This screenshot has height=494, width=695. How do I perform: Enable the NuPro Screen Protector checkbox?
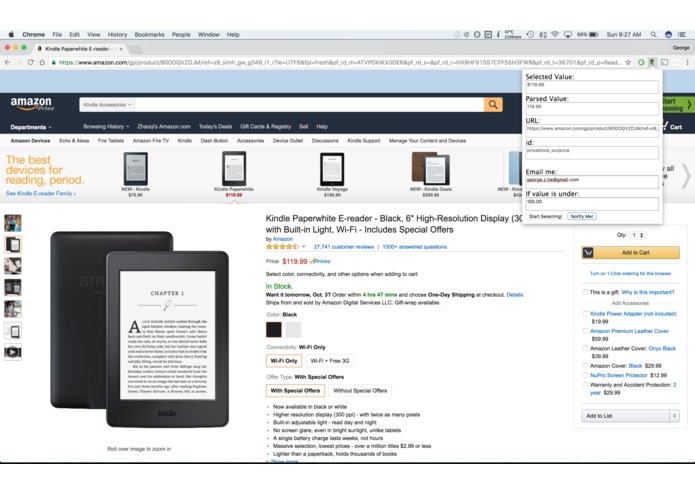[x=585, y=375]
